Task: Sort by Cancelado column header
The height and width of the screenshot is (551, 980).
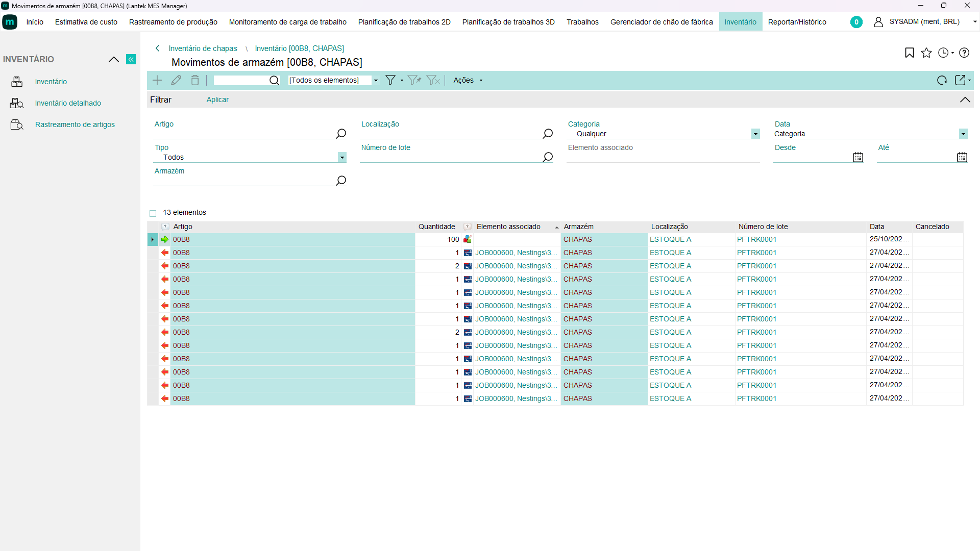Action: [x=932, y=227]
